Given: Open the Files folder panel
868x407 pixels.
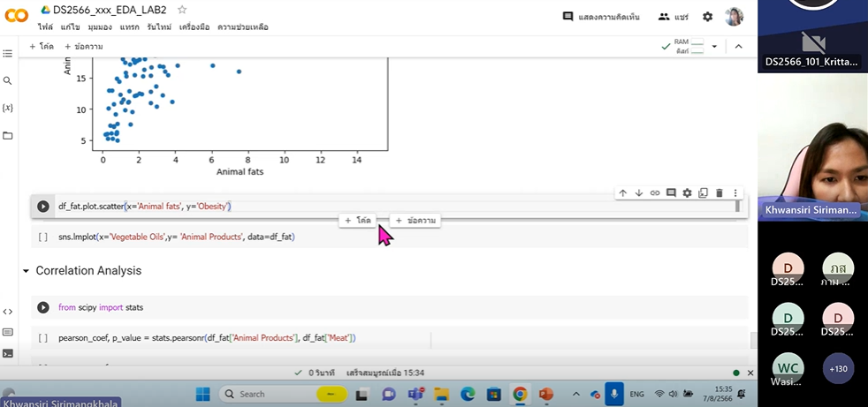Looking at the screenshot, I should pyautogui.click(x=8, y=135).
